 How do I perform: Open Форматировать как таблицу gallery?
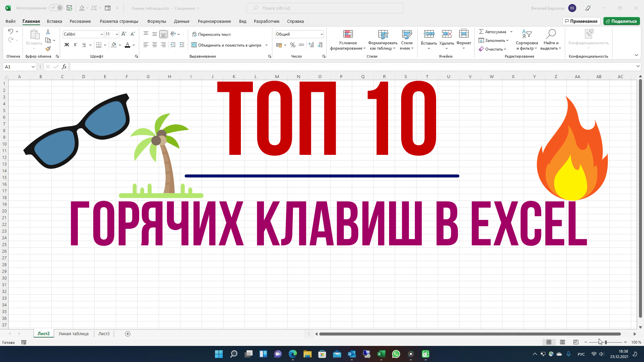pyautogui.click(x=383, y=40)
